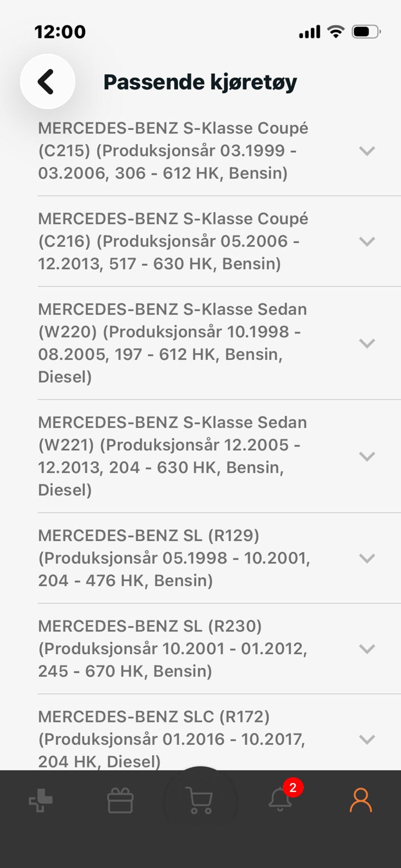
Task: Expand S-Klasse Coupé (C216) chevron
Action: point(367,241)
